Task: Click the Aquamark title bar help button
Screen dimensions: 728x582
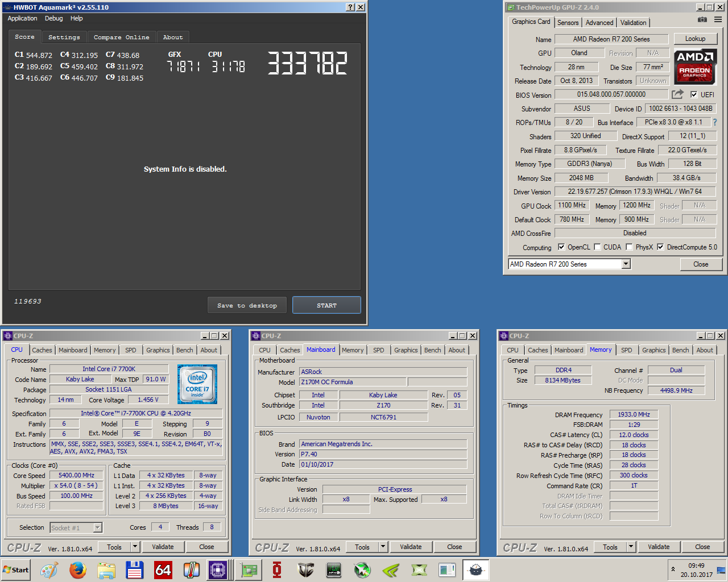Action: pyautogui.click(x=350, y=7)
